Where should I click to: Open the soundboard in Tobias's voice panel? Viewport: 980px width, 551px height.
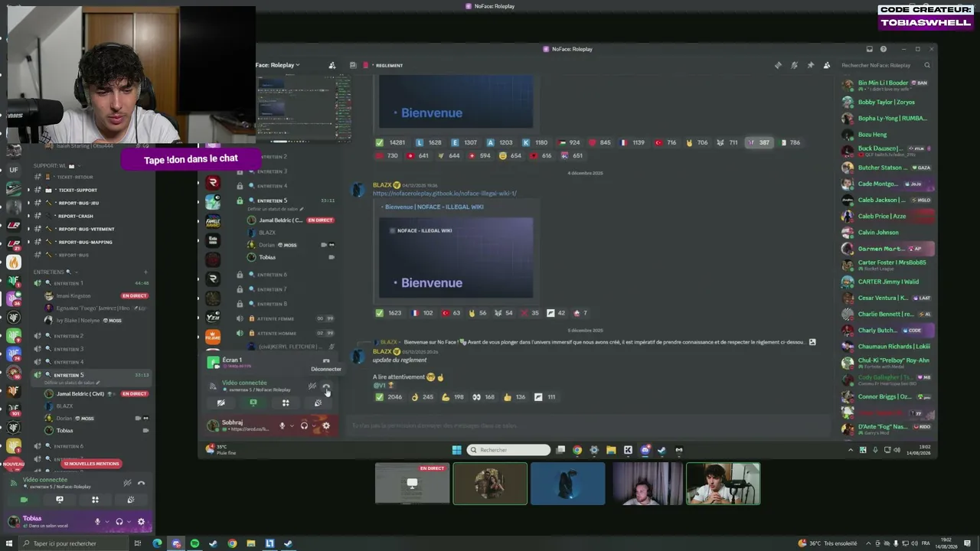point(130,500)
